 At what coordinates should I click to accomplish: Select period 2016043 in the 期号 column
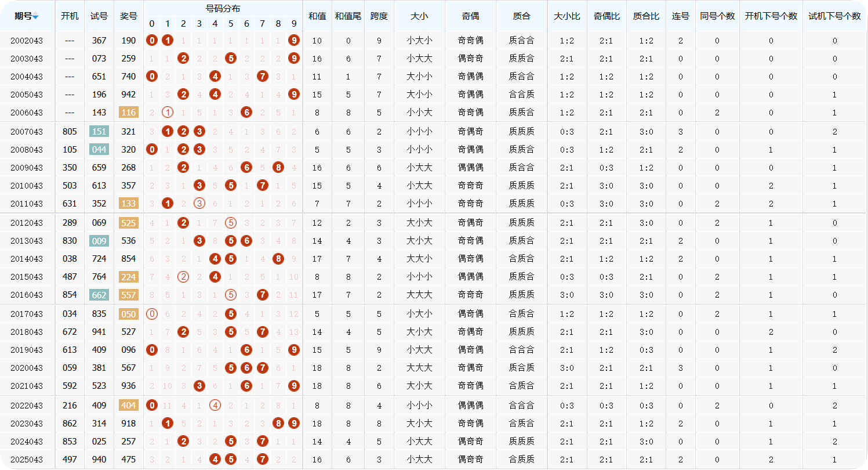click(x=27, y=295)
